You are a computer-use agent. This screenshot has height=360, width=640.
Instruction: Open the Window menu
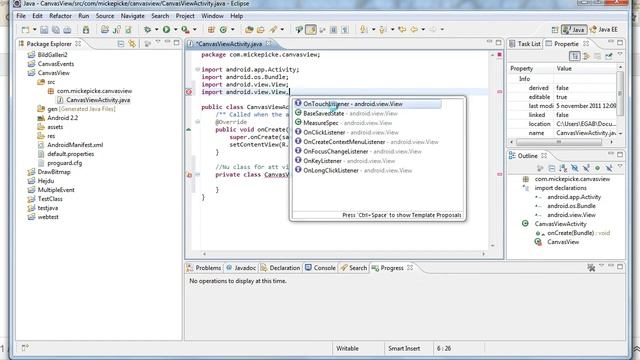click(212, 16)
